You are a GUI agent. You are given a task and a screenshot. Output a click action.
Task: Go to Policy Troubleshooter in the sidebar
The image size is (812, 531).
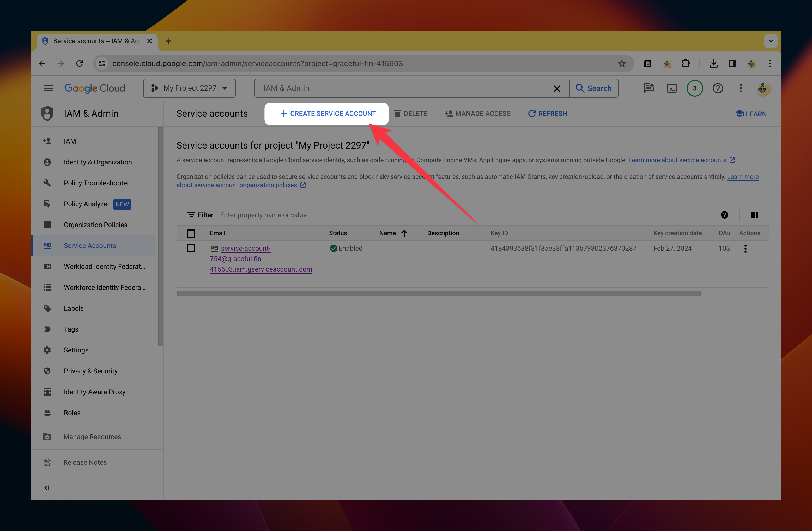click(x=96, y=183)
